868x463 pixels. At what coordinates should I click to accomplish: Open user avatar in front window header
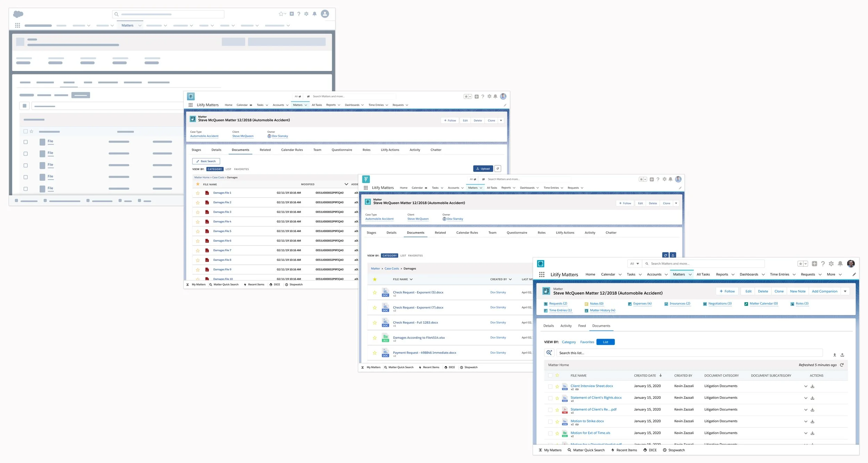tap(851, 264)
